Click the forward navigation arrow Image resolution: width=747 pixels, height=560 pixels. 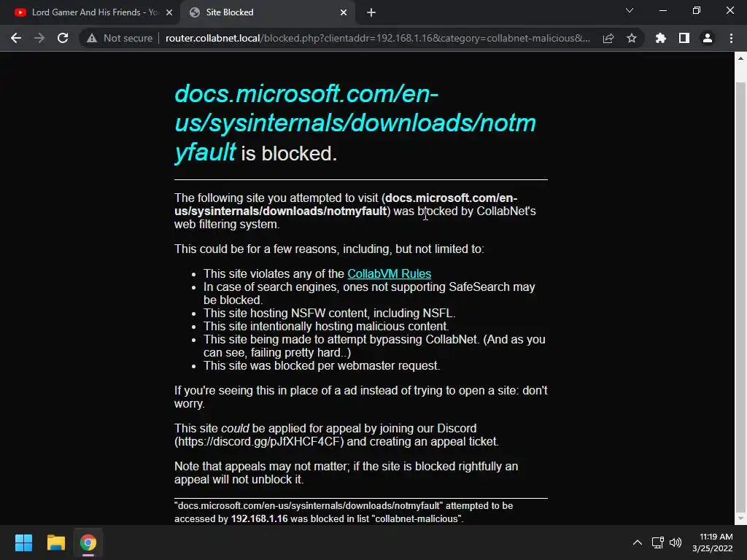pos(39,38)
